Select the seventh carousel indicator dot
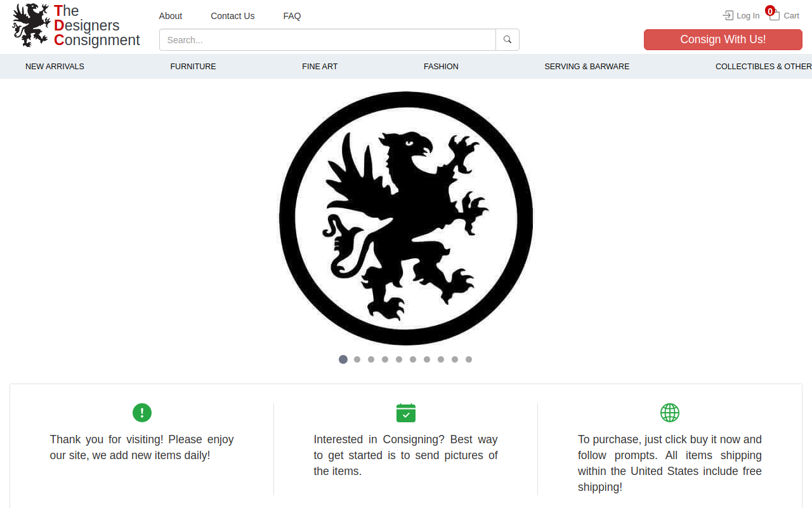The height and width of the screenshot is (508, 812). tap(427, 359)
